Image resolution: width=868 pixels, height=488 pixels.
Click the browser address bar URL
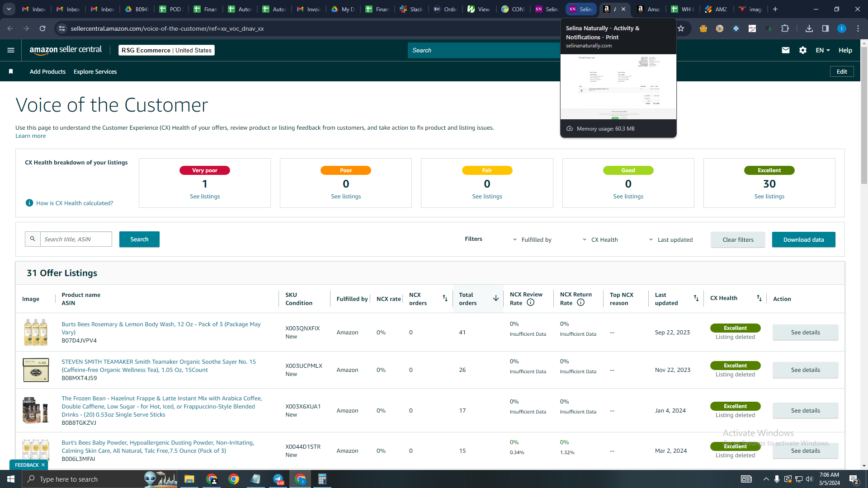tap(167, 28)
